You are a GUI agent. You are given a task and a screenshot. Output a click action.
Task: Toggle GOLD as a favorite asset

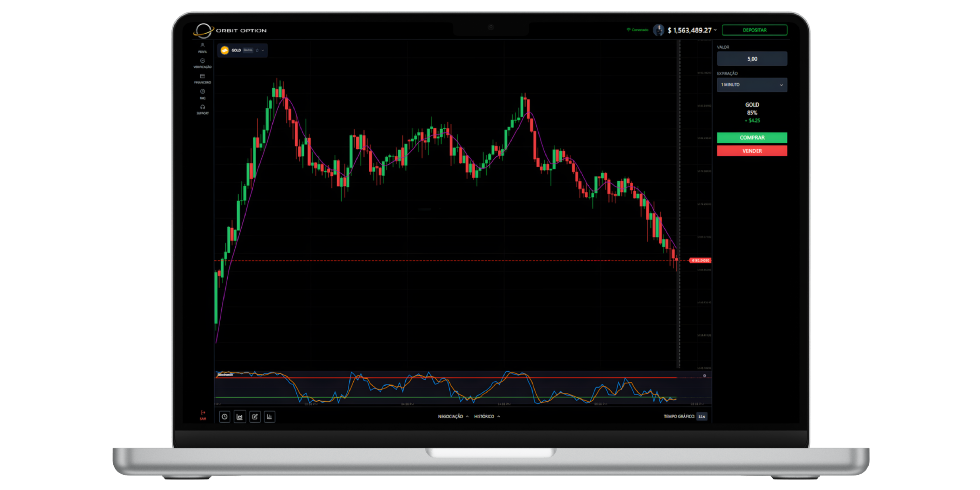pos(257,50)
